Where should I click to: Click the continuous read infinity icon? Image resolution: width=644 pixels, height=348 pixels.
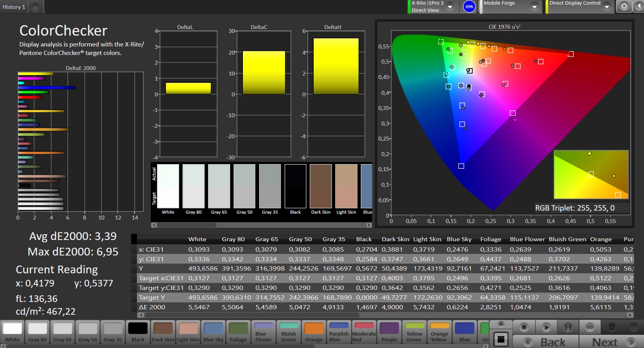click(x=589, y=327)
